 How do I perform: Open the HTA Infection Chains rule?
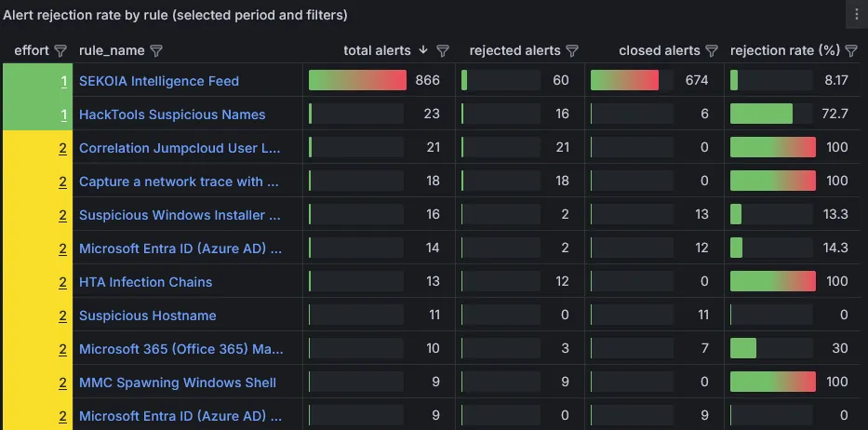145,282
